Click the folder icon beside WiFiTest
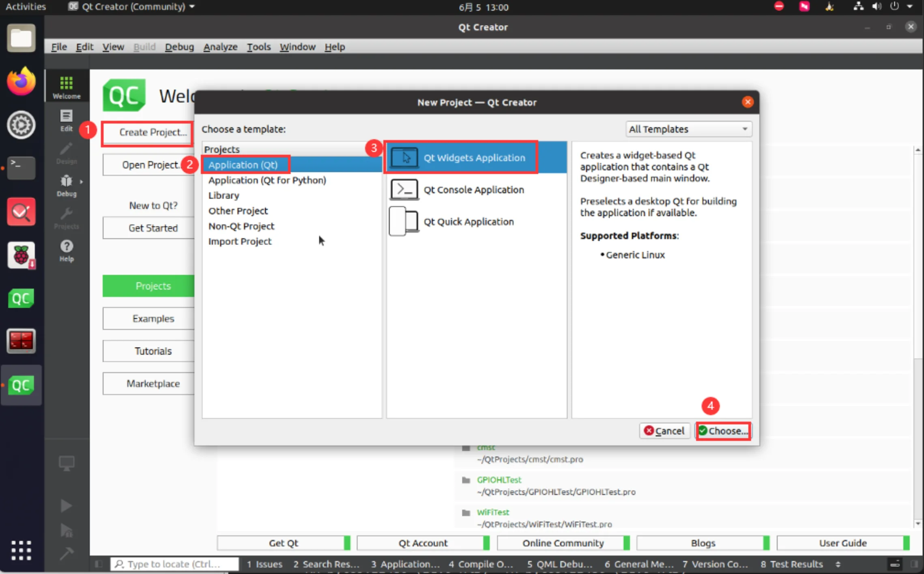The width and height of the screenshot is (924, 574). click(x=466, y=513)
